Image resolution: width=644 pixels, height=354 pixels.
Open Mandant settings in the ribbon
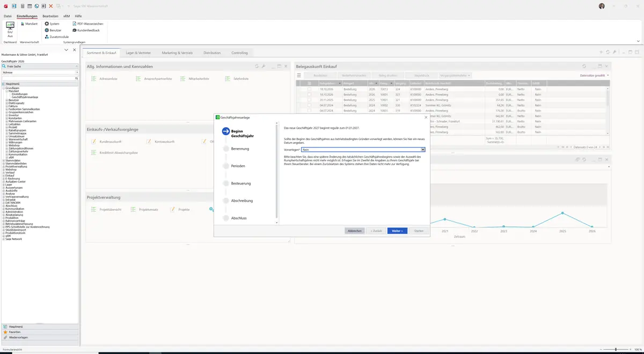pyautogui.click(x=28, y=24)
